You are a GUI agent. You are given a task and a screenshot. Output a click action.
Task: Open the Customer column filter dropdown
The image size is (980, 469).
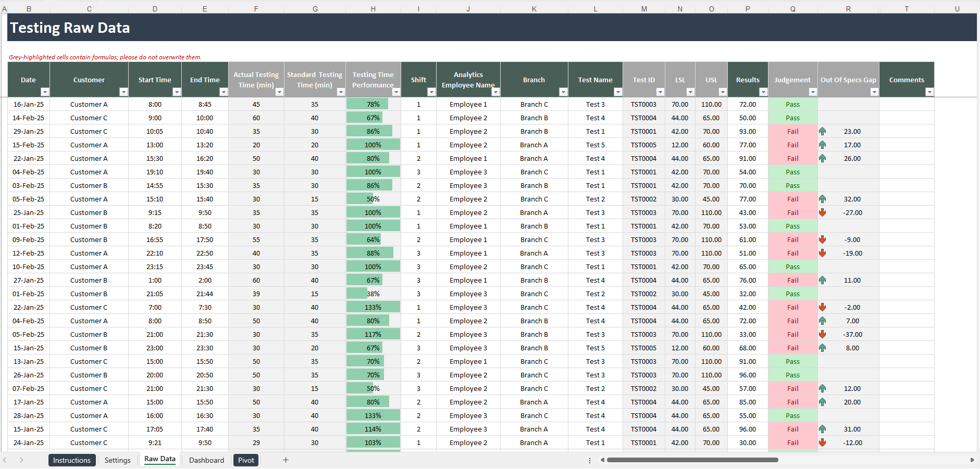click(x=124, y=92)
